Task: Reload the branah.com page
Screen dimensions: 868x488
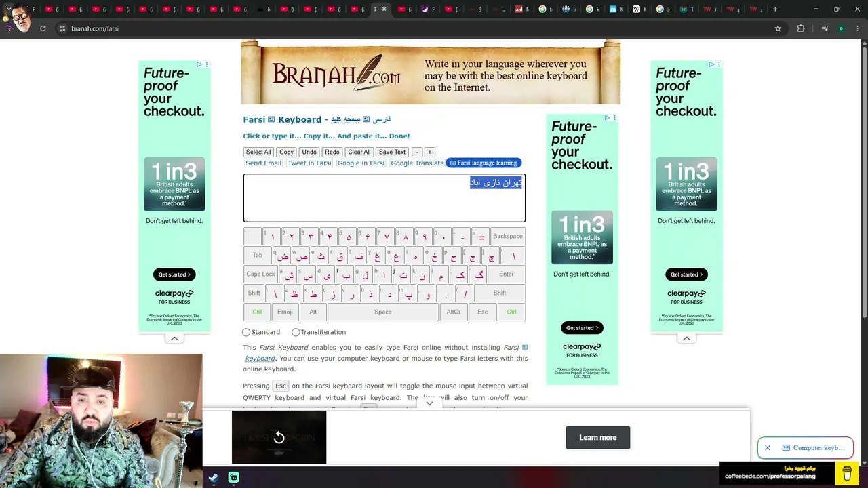Action: [43, 28]
